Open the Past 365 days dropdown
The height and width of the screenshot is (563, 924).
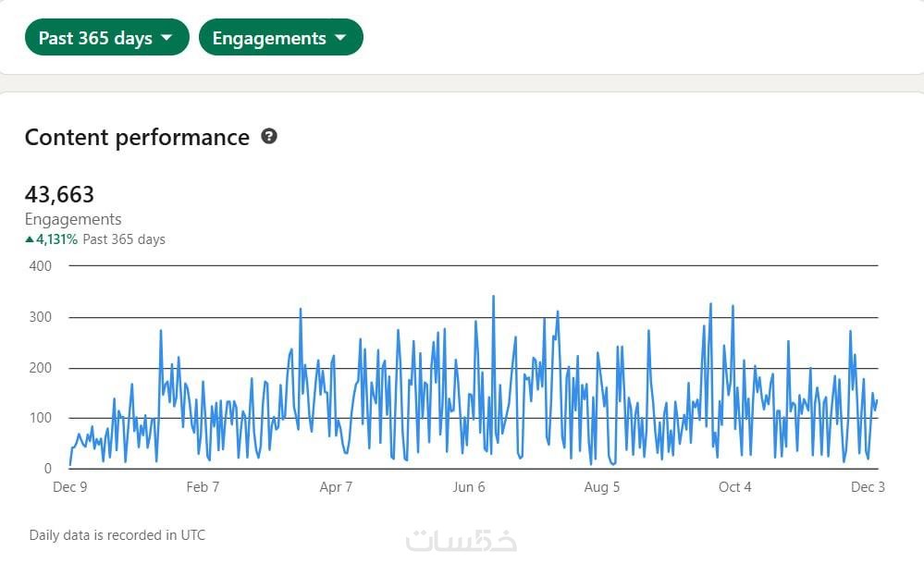click(x=106, y=38)
